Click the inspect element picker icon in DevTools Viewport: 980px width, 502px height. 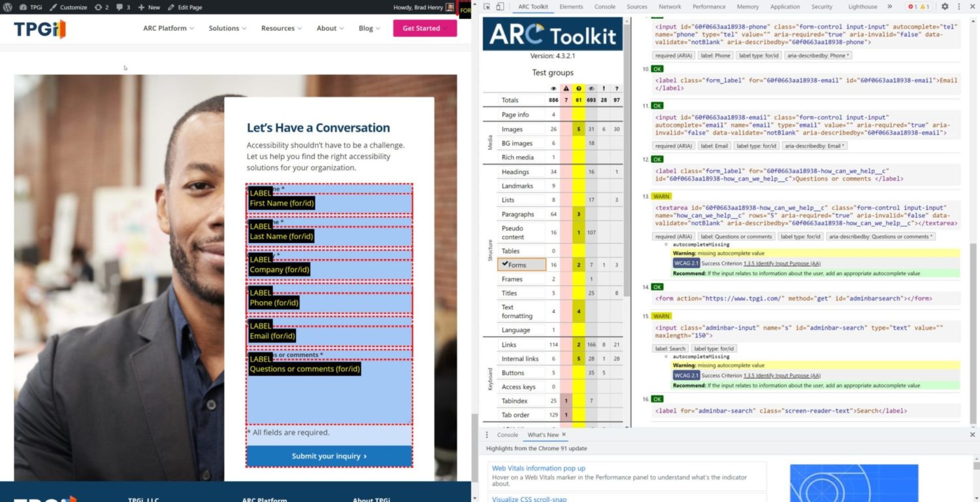[x=487, y=7]
